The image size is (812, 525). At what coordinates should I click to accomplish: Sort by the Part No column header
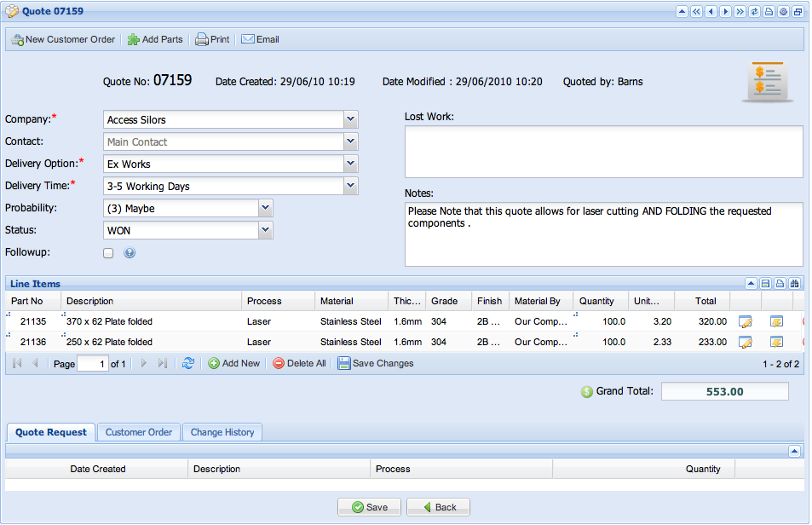(33, 301)
